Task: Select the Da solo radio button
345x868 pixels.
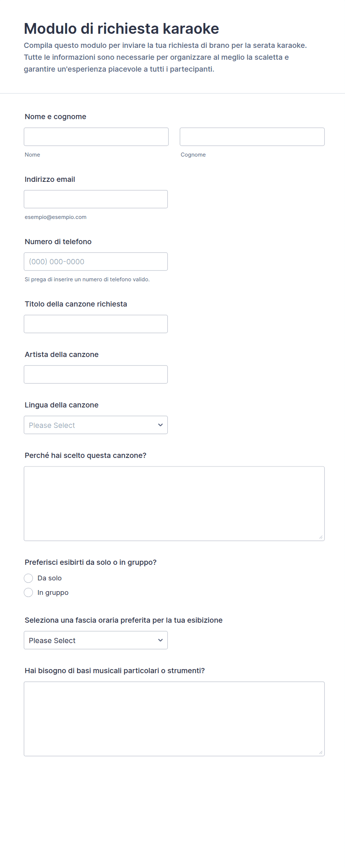Action: coord(29,578)
